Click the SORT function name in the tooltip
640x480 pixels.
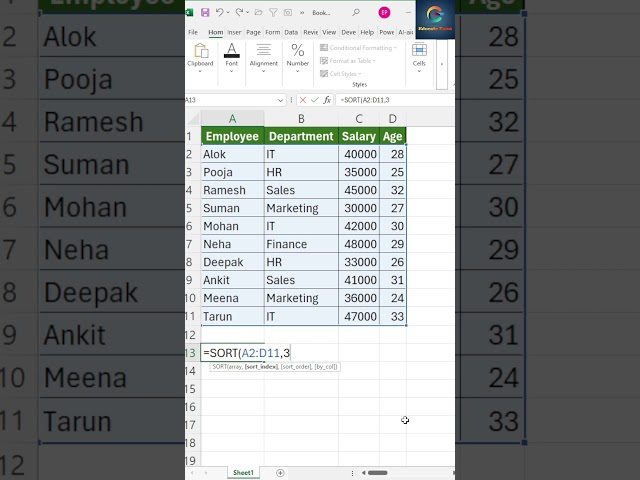point(220,367)
